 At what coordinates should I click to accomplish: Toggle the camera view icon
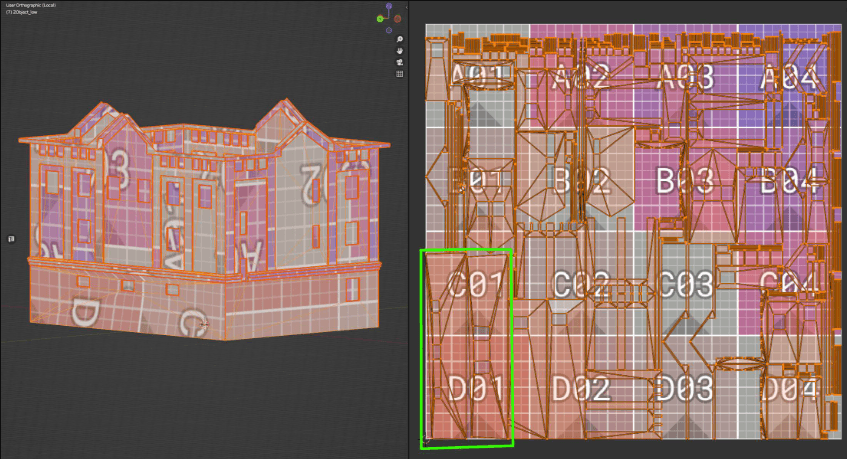click(399, 62)
